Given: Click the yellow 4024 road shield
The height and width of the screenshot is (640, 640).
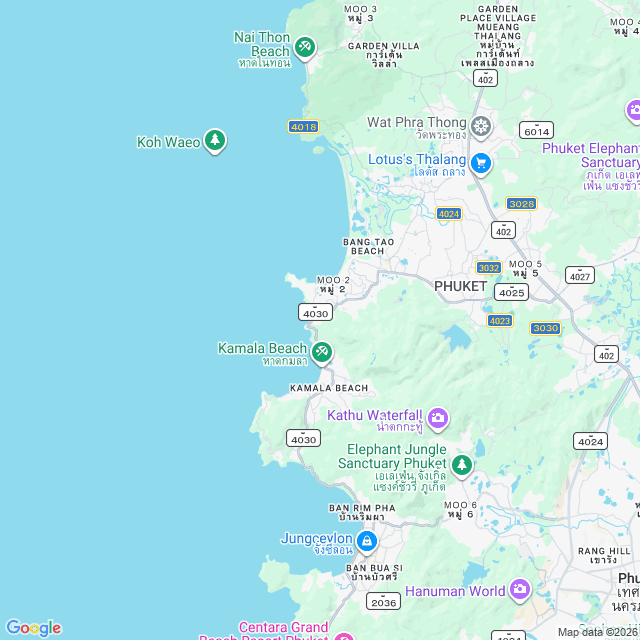Looking at the screenshot, I should click(449, 214).
